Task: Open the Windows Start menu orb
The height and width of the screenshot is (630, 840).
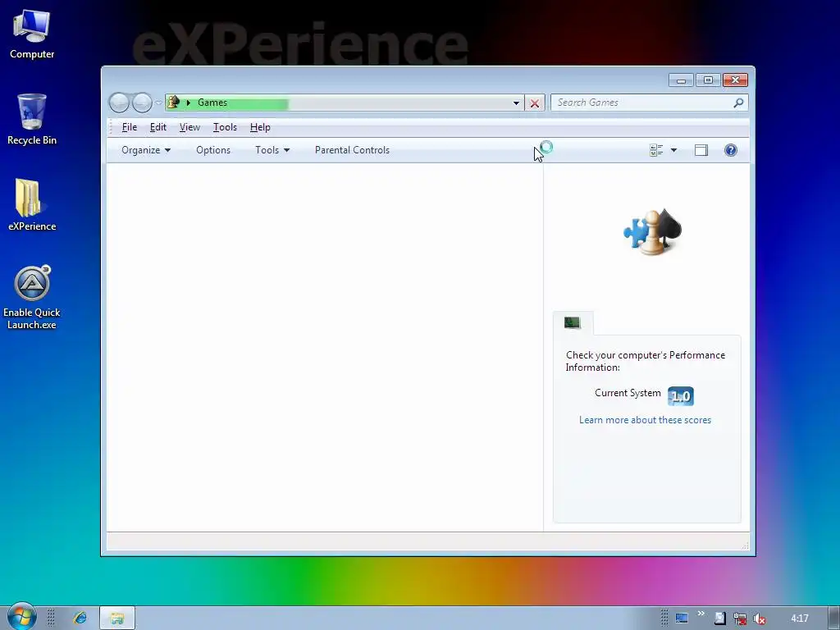Action: tap(21, 617)
